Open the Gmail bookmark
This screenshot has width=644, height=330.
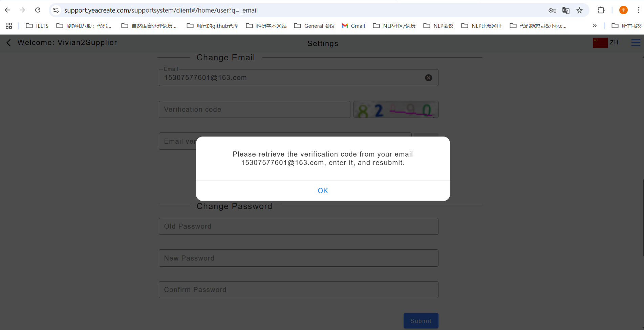pyautogui.click(x=353, y=26)
